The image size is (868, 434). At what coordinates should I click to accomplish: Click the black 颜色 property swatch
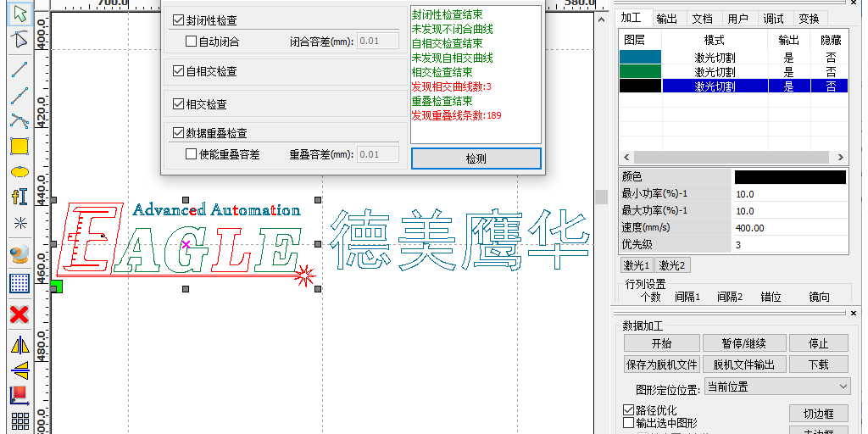click(790, 176)
